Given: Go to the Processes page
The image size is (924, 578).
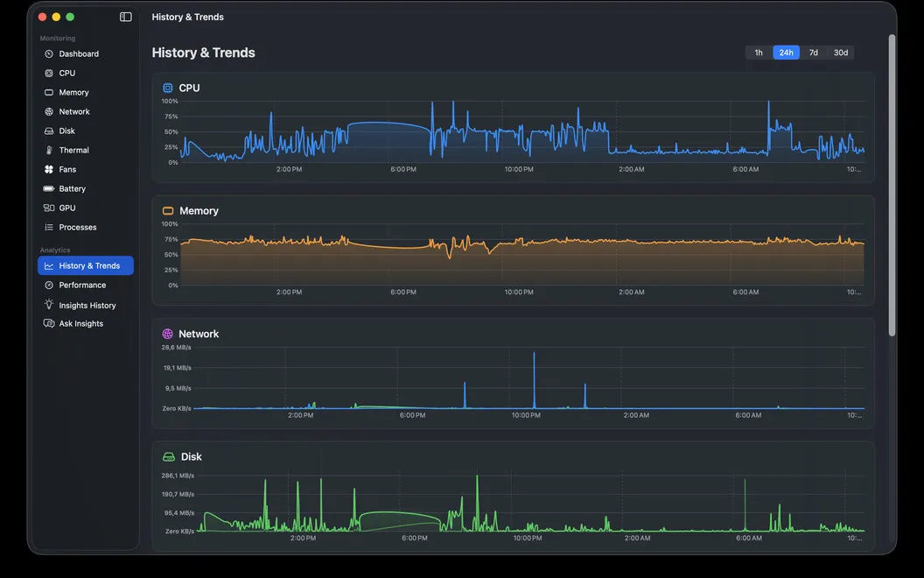Looking at the screenshot, I should coord(86,227).
